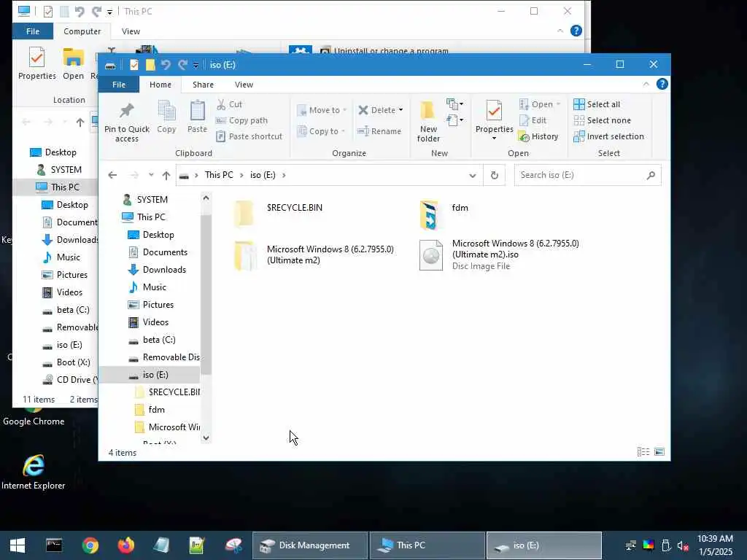Click the Properties checkmark icon in iso window
Viewport: 747px width, 560px height.
tap(494, 111)
